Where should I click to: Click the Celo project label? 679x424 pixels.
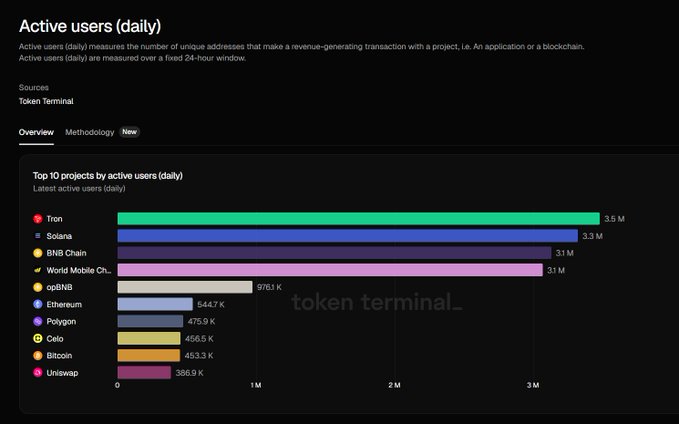[55, 339]
